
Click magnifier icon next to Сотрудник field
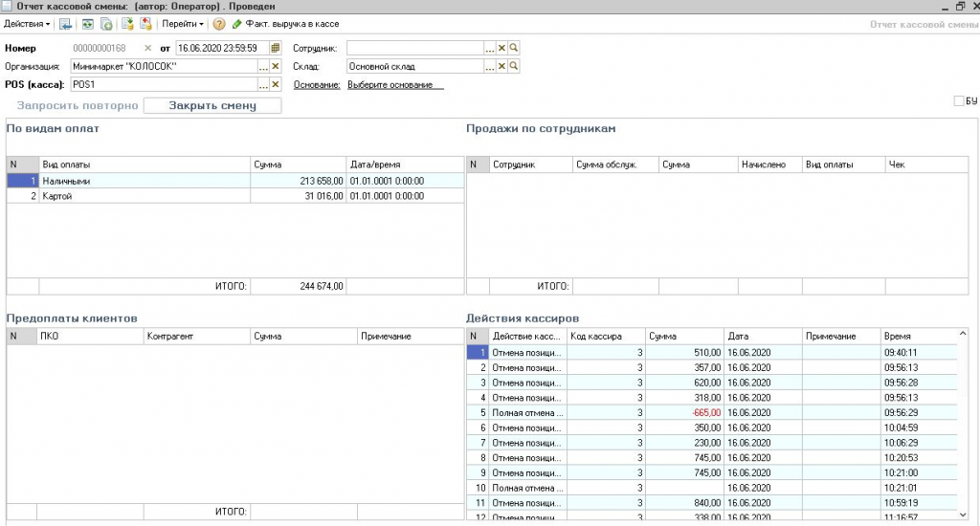pos(514,48)
